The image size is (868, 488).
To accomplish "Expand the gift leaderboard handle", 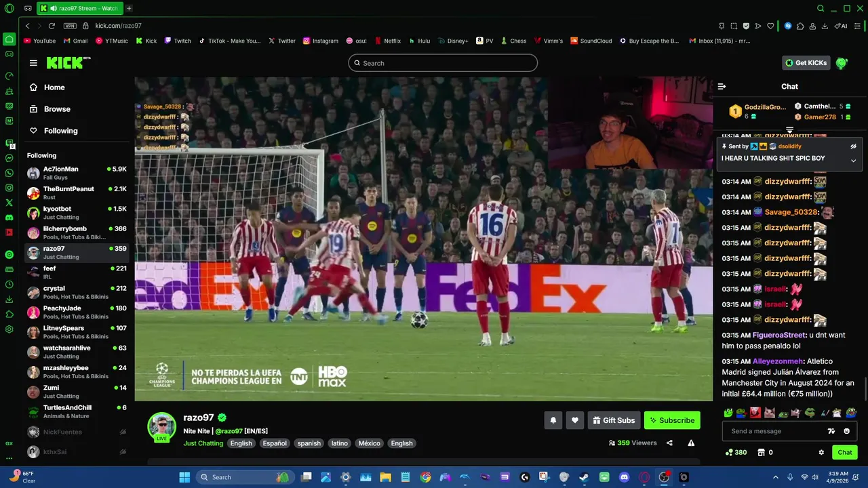I will point(789,129).
